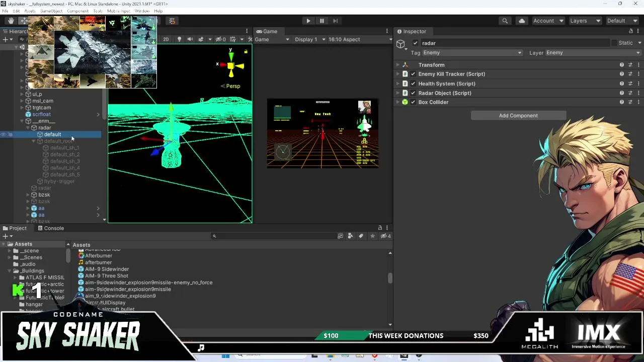This screenshot has height=362, width=644.
Task: Open the Display 1 dropdown
Action: 310,39
